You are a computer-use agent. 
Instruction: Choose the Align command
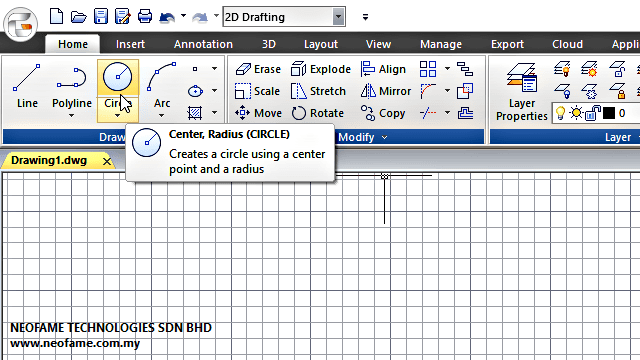pyautogui.click(x=383, y=69)
